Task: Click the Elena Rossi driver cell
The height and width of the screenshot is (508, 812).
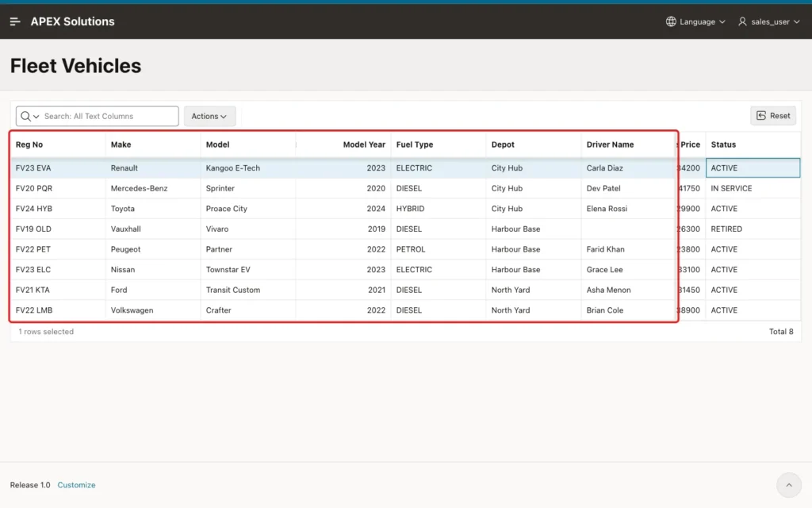Action: 628,209
